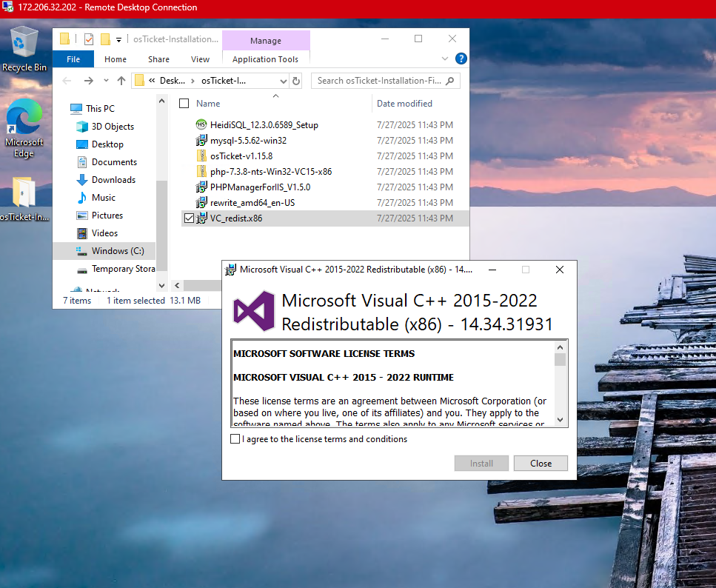Click the license text scrollbar thumb
The width and height of the screenshot is (716, 588).
pos(561,360)
